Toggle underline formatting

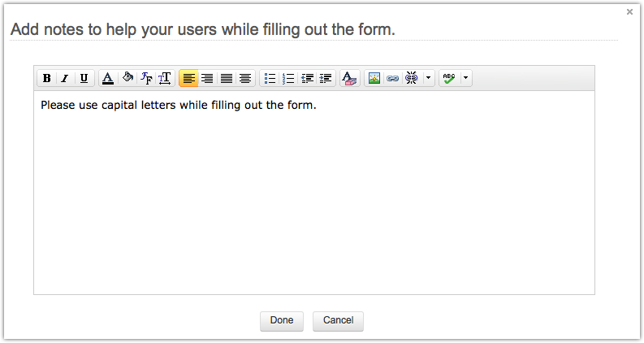tap(84, 78)
